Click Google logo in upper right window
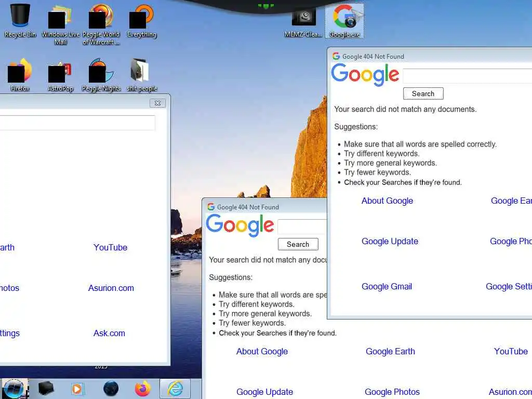The height and width of the screenshot is (399, 532). [x=365, y=75]
